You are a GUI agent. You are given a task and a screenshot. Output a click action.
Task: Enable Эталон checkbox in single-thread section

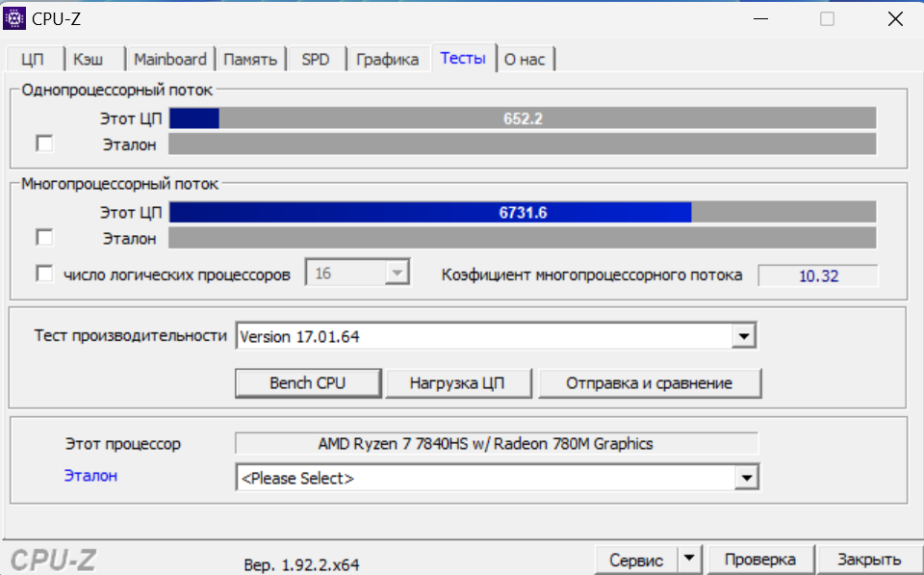click(44, 144)
